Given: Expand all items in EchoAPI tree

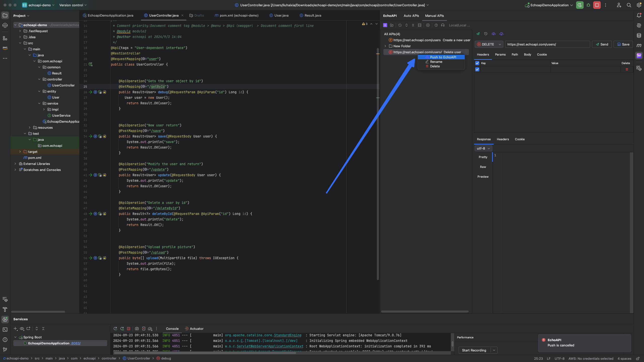Looking at the screenshot, I should 406,25.
